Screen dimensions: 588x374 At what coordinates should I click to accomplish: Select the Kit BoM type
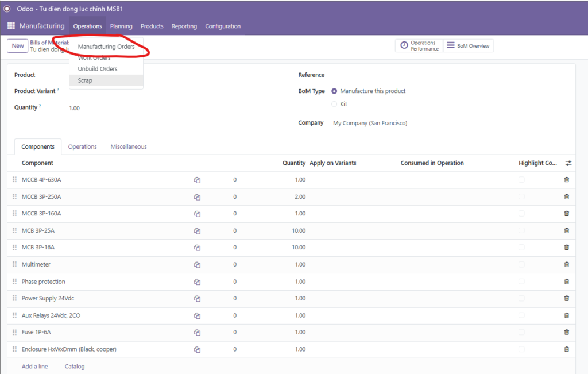[334, 104]
